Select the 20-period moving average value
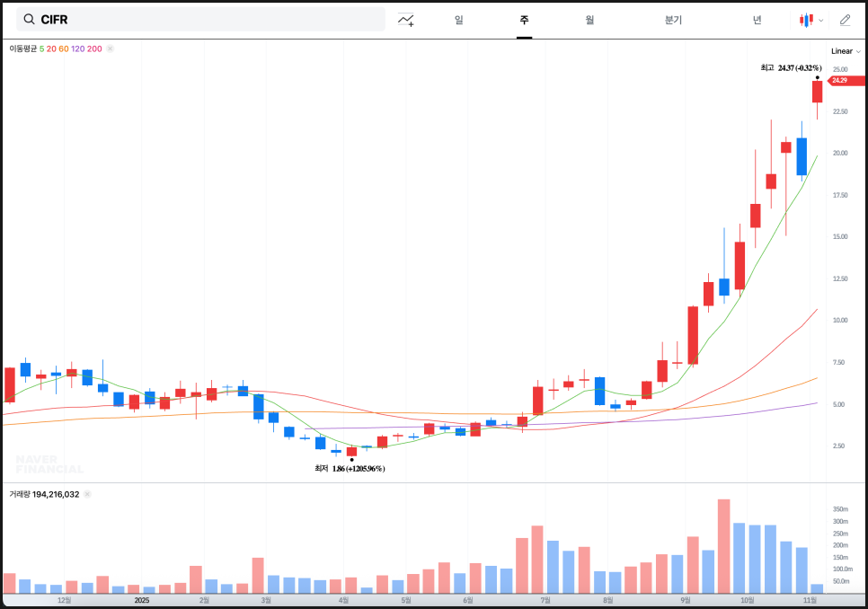Viewport: 868px width, 609px height. pos(51,49)
